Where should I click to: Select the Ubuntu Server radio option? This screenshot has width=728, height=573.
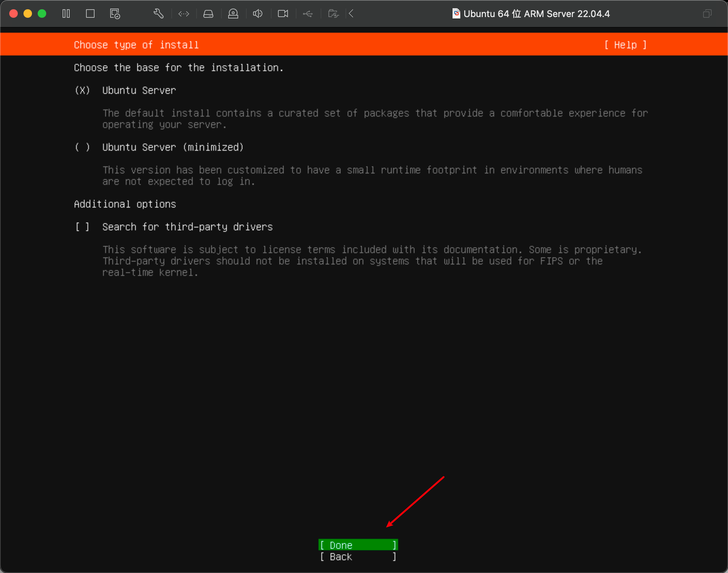(x=82, y=90)
